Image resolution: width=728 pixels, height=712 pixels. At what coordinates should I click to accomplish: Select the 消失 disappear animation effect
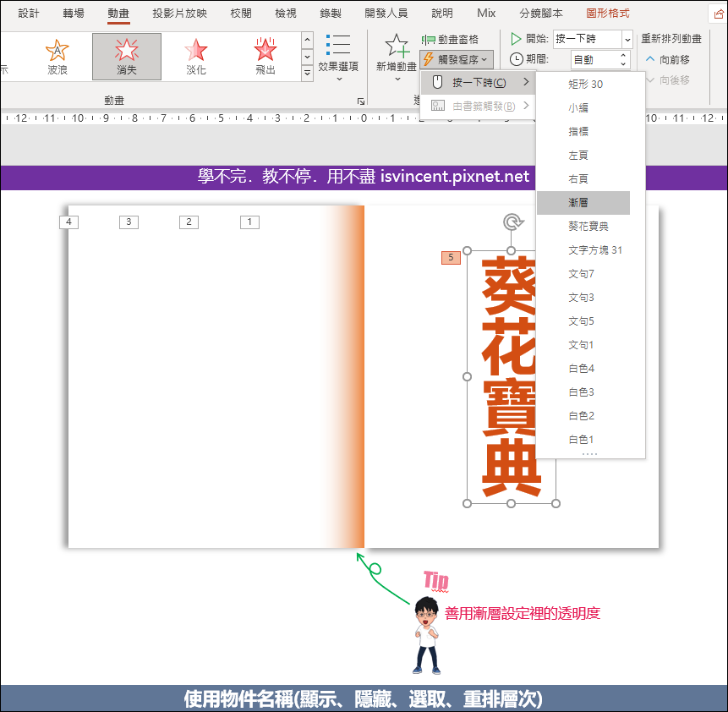pyautogui.click(x=127, y=57)
